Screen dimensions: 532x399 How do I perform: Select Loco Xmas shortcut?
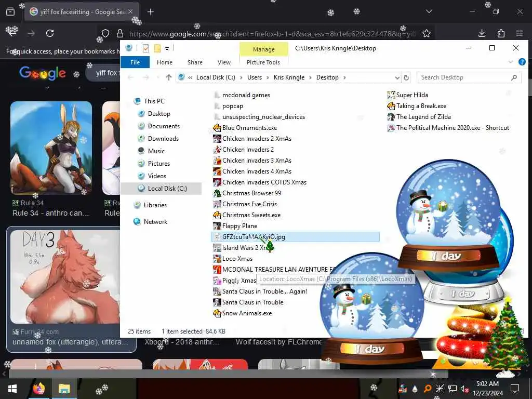point(233,259)
